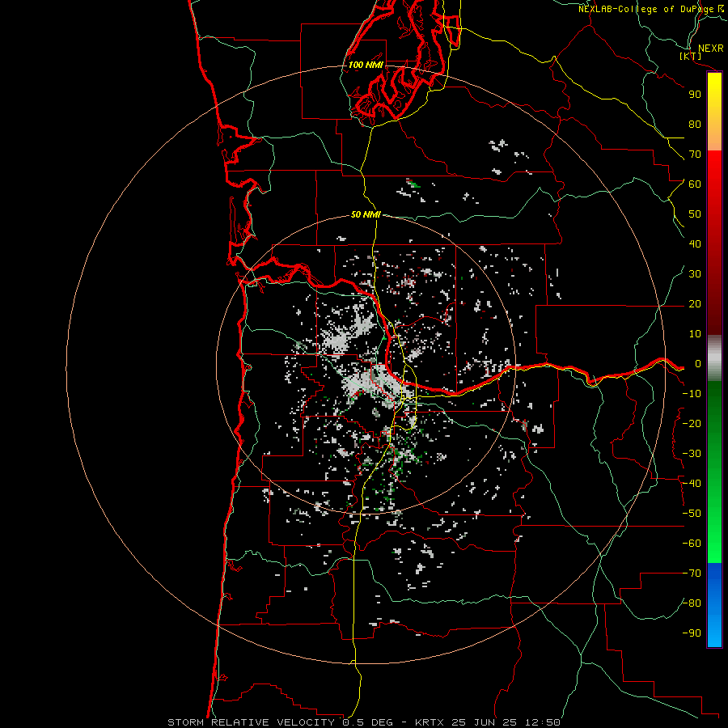The height and width of the screenshot is (728, 728).
Task: Select the -60 value on velocity scale
Action: click(x=692, y=544)
